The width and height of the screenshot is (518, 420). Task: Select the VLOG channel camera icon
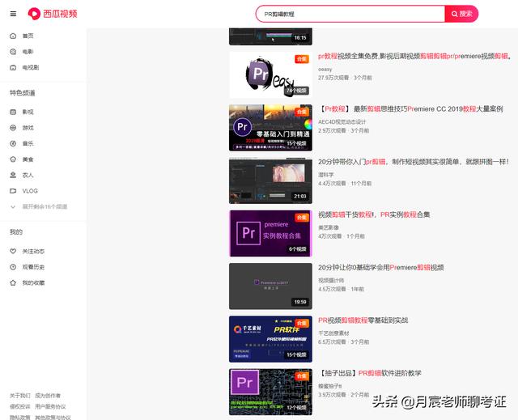[13, 191]
